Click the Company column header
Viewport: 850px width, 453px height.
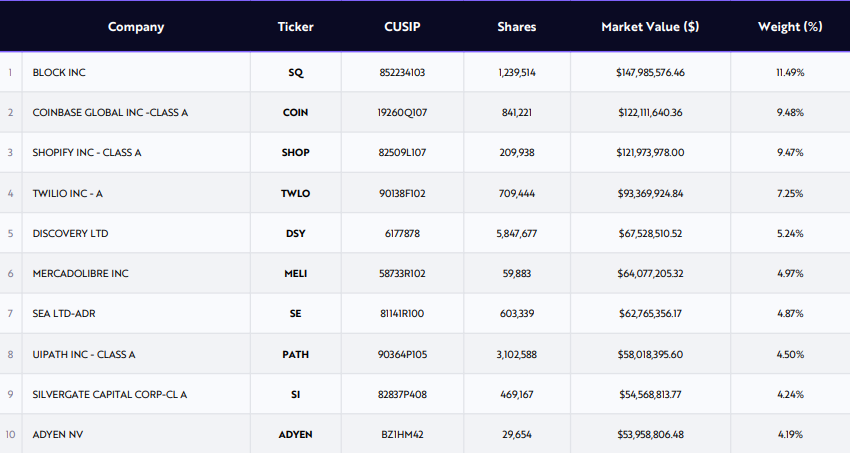136,27
